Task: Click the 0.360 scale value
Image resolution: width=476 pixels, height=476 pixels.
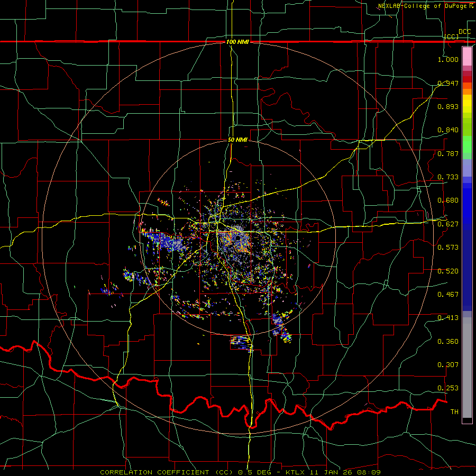Action: [448, 342]
